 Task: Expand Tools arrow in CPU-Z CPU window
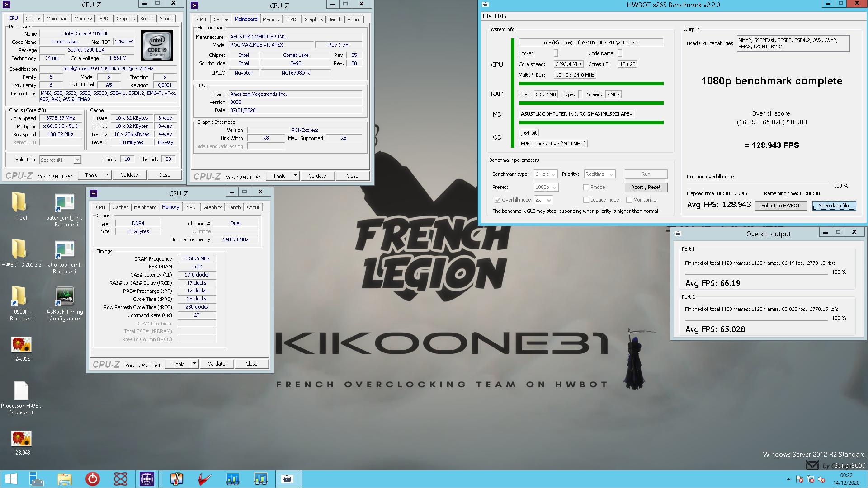(107, 175)
